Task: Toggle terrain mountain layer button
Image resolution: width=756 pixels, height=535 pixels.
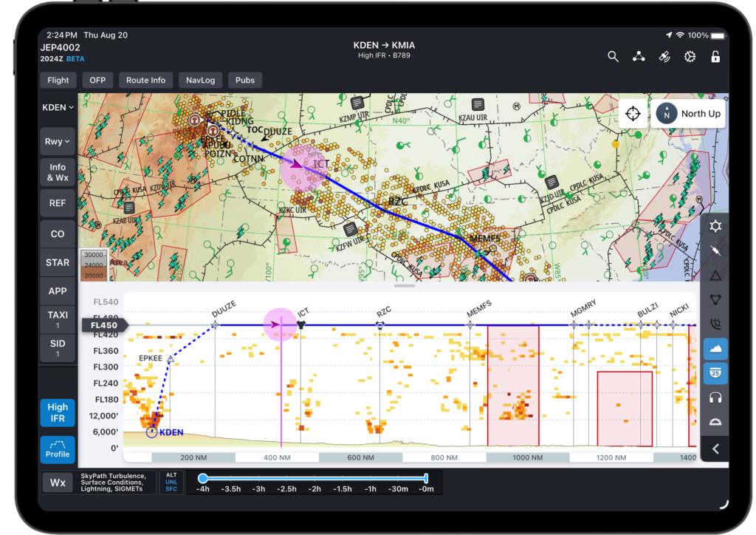Action: [x=715, y=348]
